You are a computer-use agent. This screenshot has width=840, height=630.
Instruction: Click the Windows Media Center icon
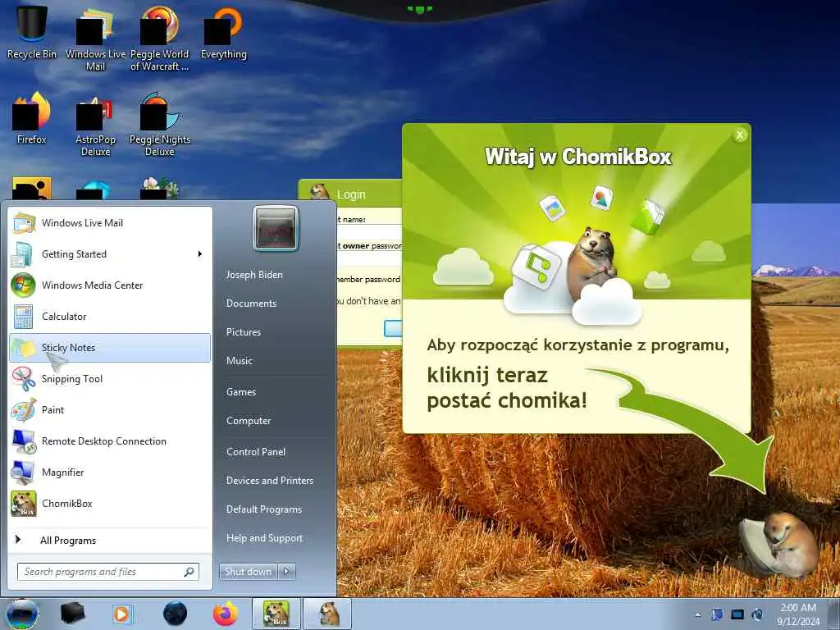coord(24,285)
